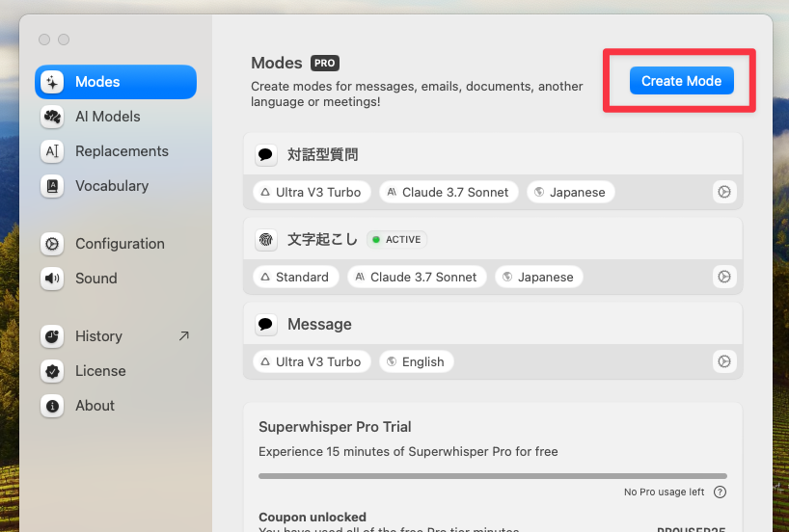Click the 対話型質問 speech bubble icon

265,154
